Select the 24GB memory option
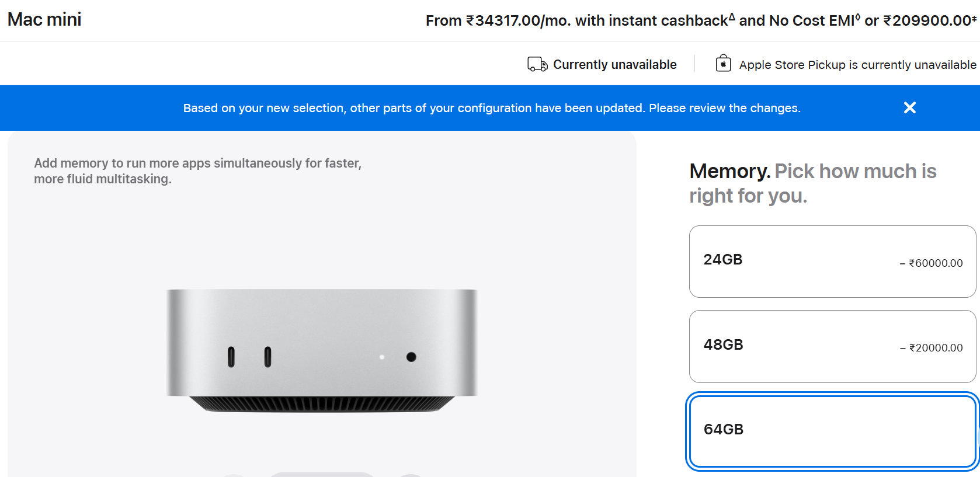This screenshot has width=980, height=477. pos(832,261)
